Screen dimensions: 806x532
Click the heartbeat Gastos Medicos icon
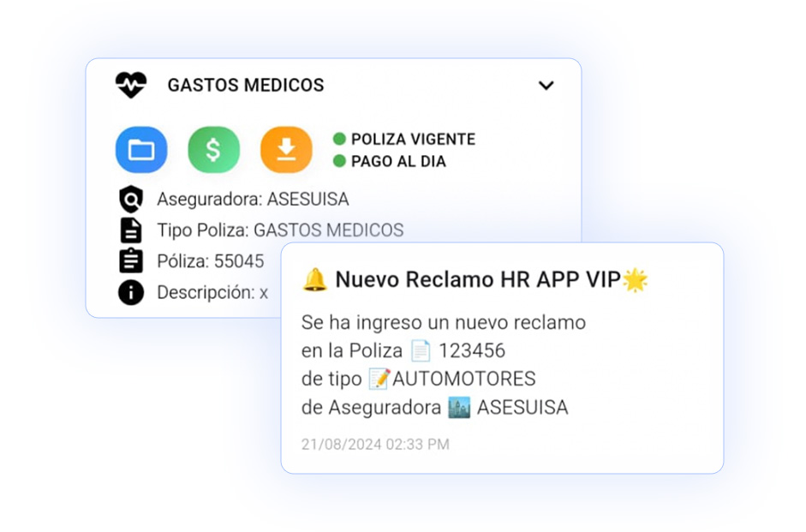(x=131, y=85)
